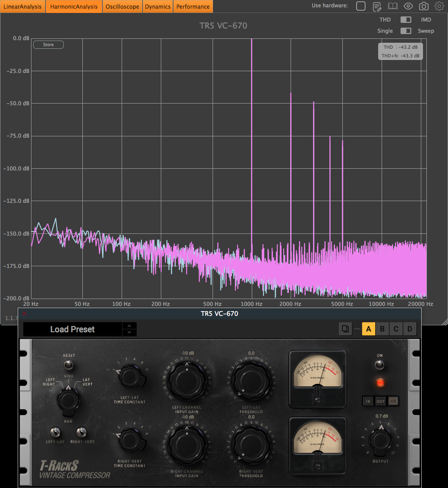Select preset slot A
448x488 pixels.
tap(369, 329)
